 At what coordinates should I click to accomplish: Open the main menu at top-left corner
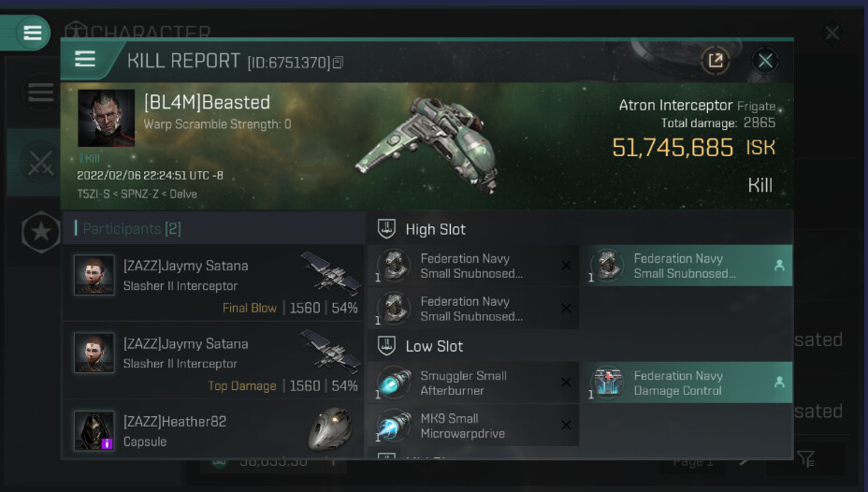(33, 33)
